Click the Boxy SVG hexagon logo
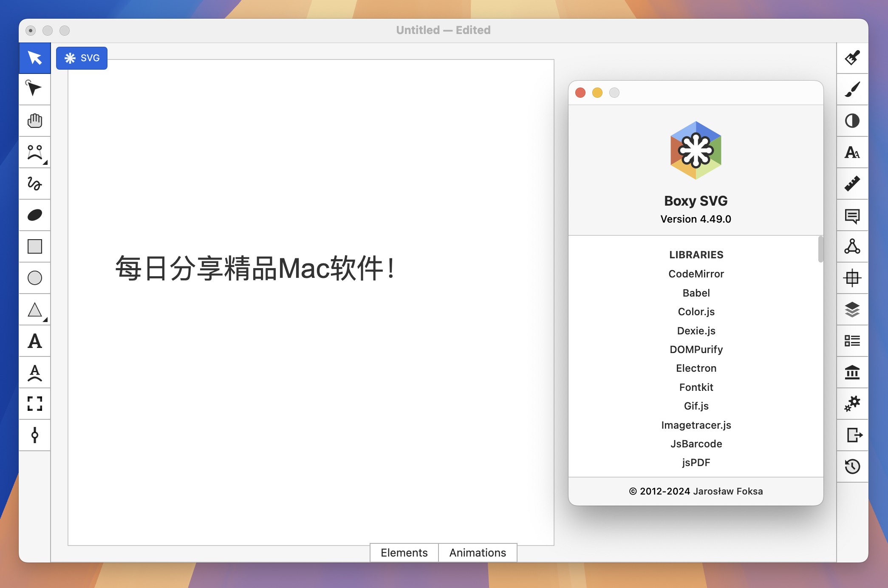This screenshot has width=888, height=588. 696,150
